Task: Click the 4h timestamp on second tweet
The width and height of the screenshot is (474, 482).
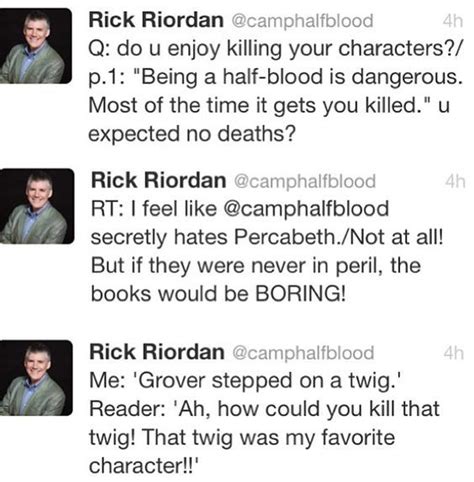Action: (x=455, y=181)
